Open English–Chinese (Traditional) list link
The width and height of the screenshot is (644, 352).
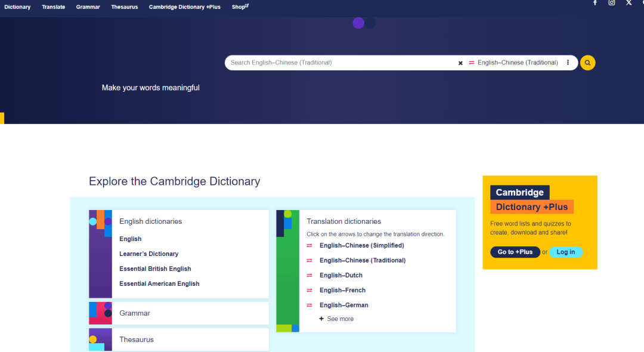tap(363, 260)
